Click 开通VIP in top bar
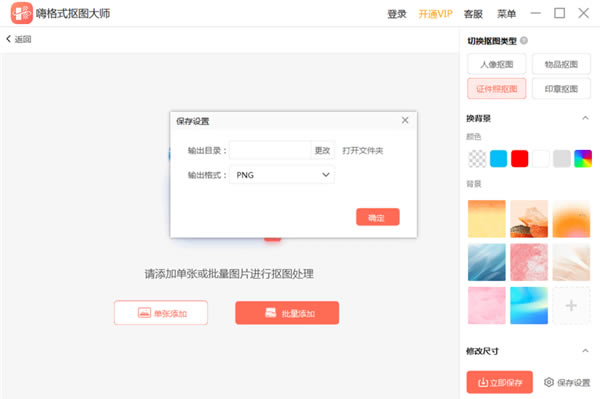 [x=435, y=14]
